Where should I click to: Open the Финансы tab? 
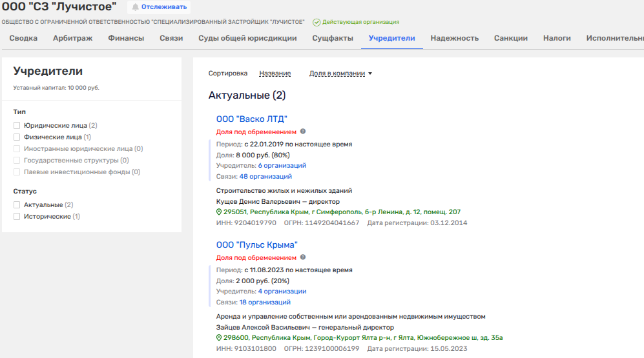126,38
